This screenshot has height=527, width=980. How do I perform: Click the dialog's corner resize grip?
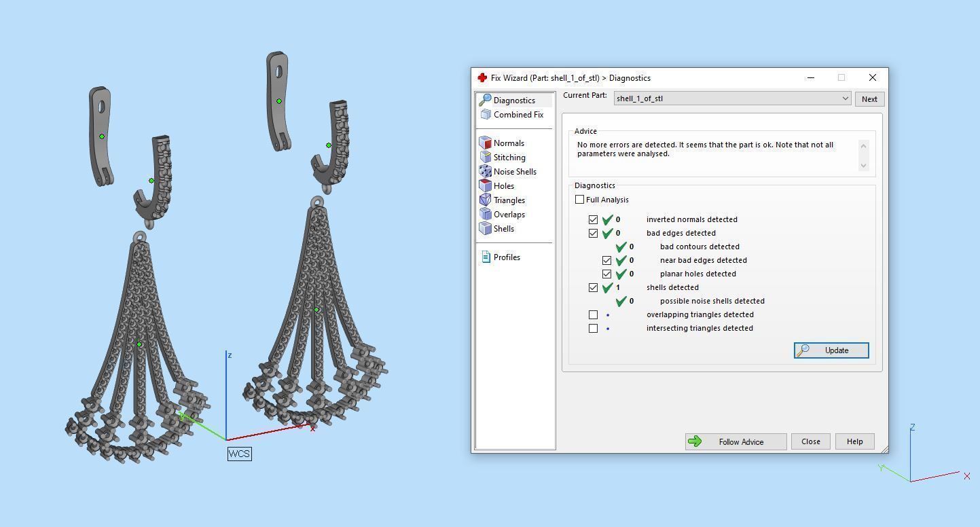click(x=884, y=449)
